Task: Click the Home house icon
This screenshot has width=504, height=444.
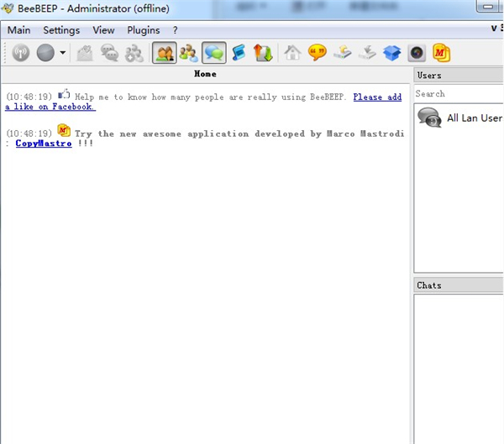Action: point(292,53)
